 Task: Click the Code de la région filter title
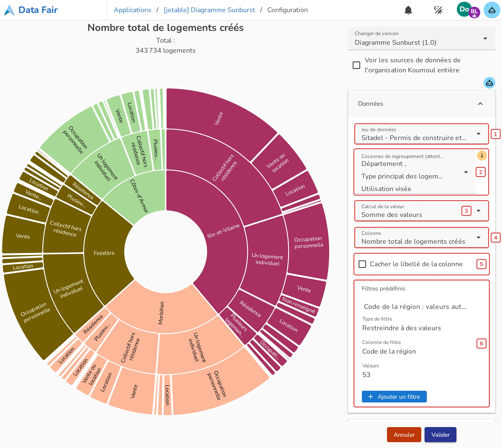415,307
